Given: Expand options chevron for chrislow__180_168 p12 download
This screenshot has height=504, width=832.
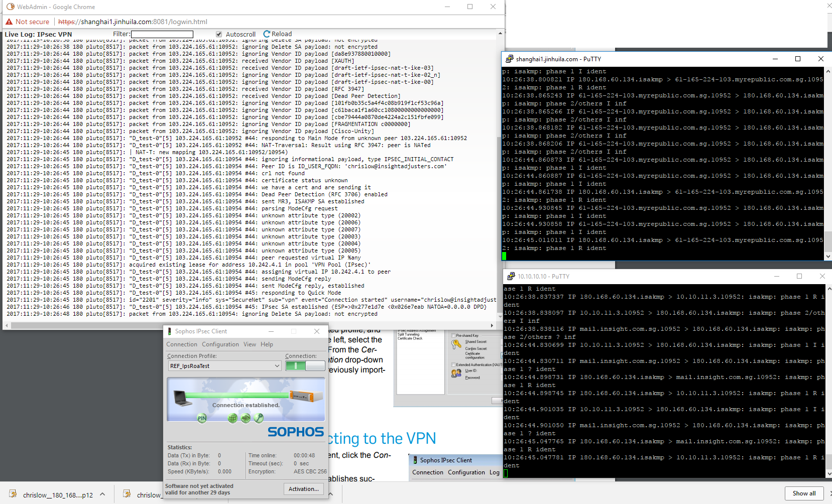Looking at the screenshot, I should pyautogui.click(x=102, y=494).
